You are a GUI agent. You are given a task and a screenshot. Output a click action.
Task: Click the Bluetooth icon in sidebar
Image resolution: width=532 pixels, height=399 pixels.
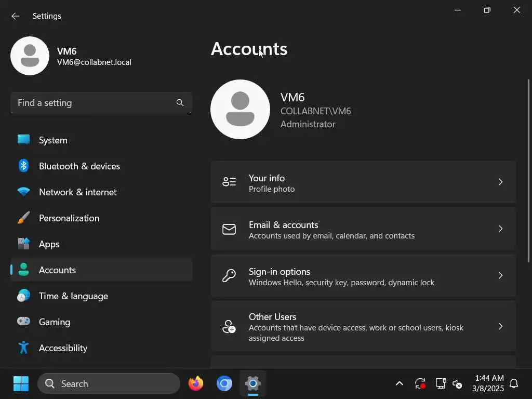[x=23, y=166]
